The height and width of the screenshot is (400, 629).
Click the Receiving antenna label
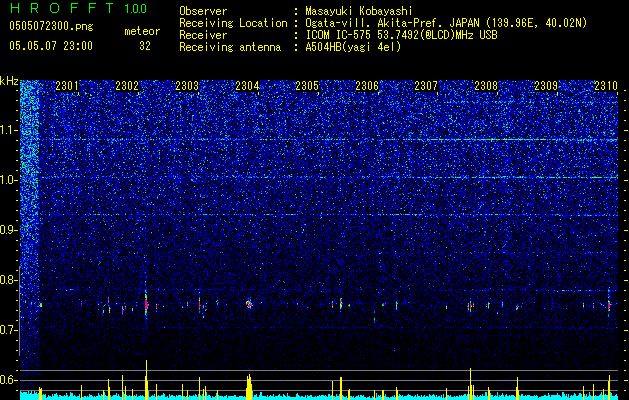click(x=230, y=47)
